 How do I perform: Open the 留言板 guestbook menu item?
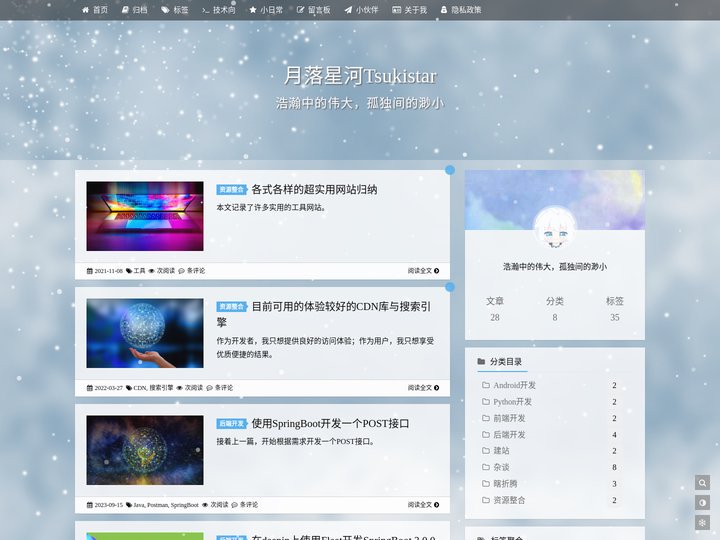[x=313, y=10]
